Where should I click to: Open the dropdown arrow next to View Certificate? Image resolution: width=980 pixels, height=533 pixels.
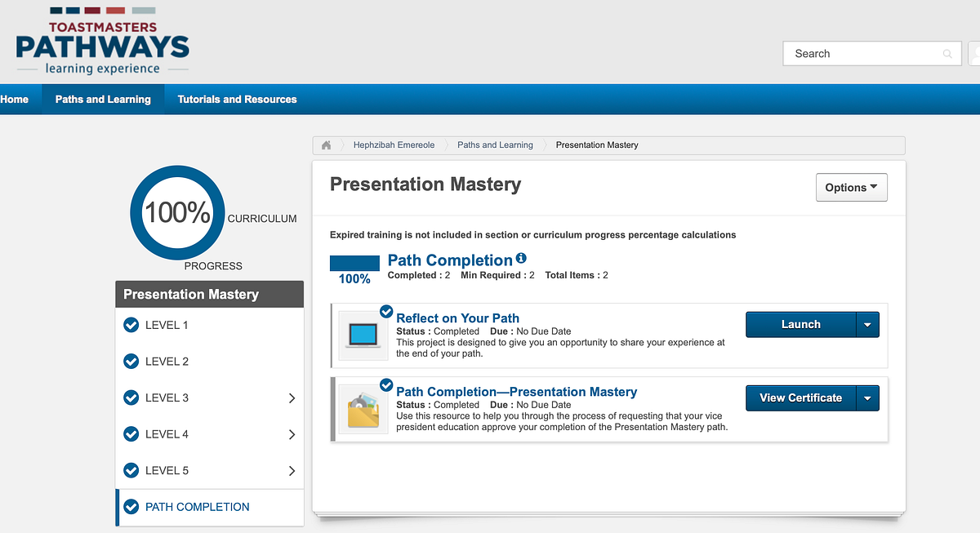[867, 398]
